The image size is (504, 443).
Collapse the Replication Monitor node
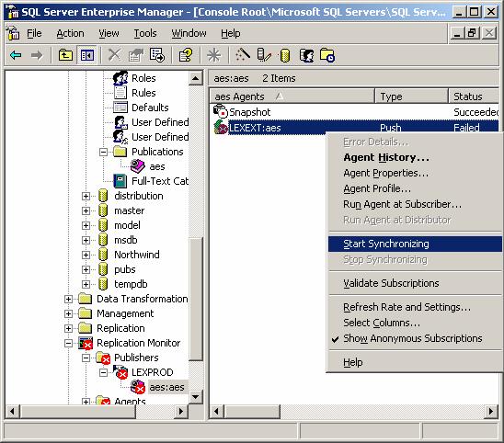coord(68,343)
